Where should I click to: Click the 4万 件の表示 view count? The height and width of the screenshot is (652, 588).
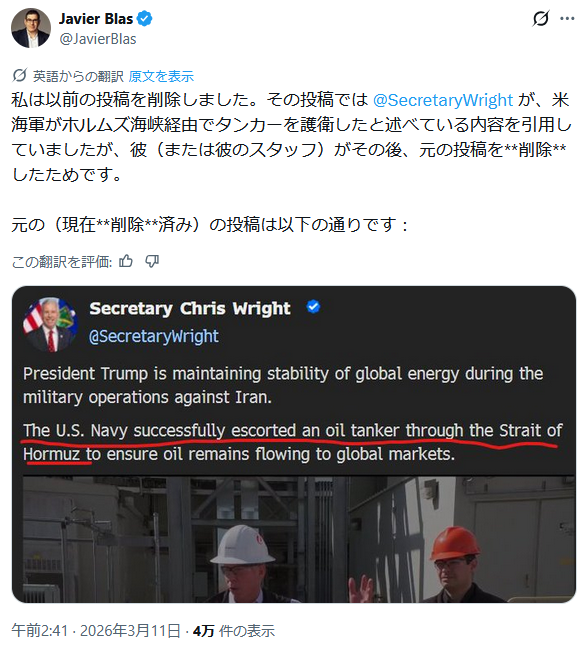234,631
